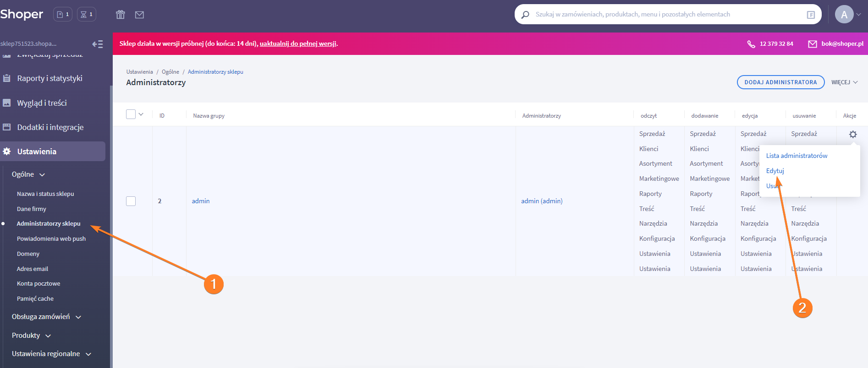
Task: Click the phone number 12 379 32 84
Action: pyautogui.click(x=776, y=44)
